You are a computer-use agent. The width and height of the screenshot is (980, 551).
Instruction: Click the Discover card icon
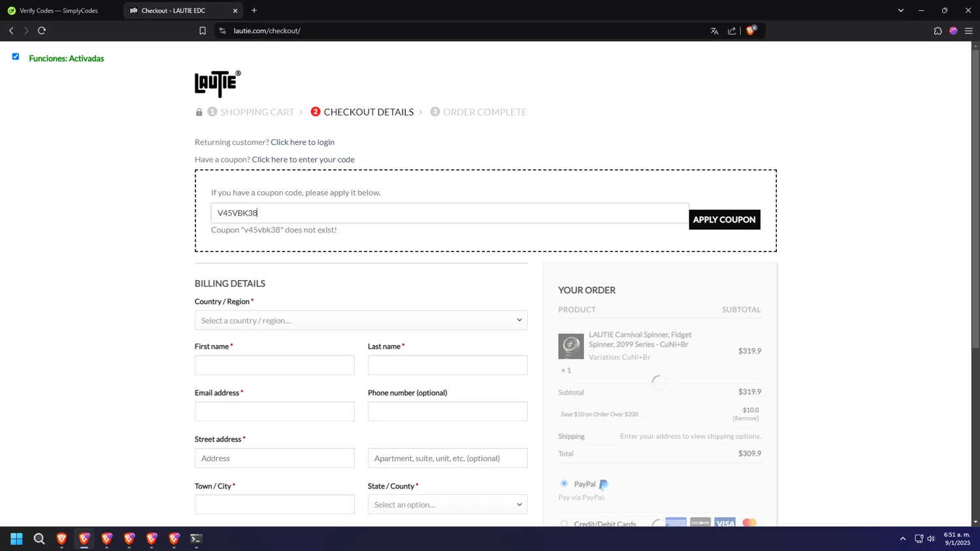pyautogui.click(x=700, y=522)
